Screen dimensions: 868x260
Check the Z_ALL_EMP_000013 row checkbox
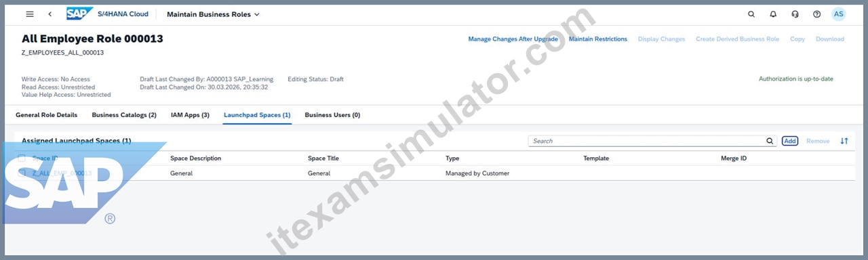(22, 173)
